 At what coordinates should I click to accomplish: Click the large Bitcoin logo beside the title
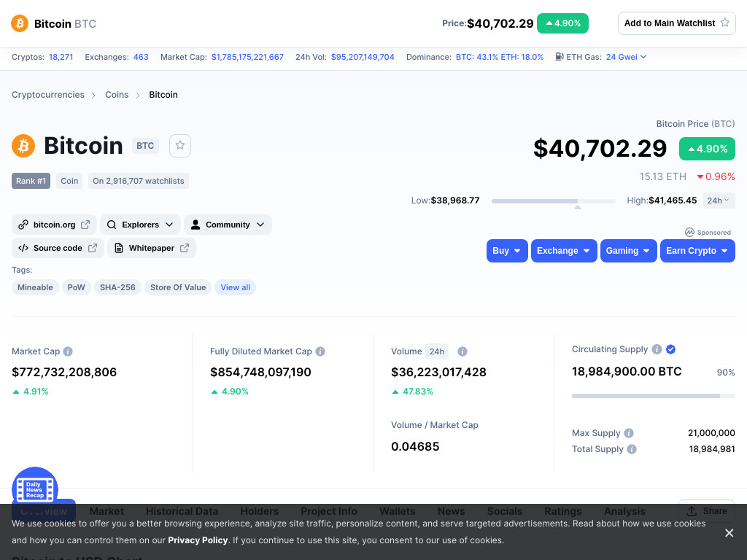(x=23, y=146)
